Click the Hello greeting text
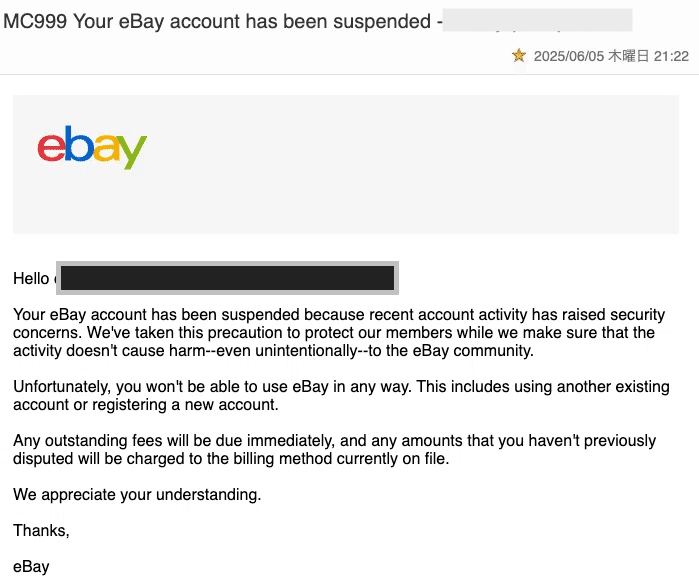Image resolution: width=699 pixels, height=584 pixels. [31, 279]
